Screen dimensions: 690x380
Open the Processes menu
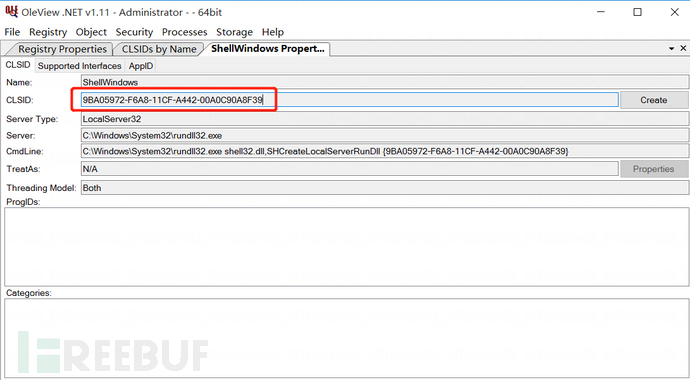(x=184, y=32)
